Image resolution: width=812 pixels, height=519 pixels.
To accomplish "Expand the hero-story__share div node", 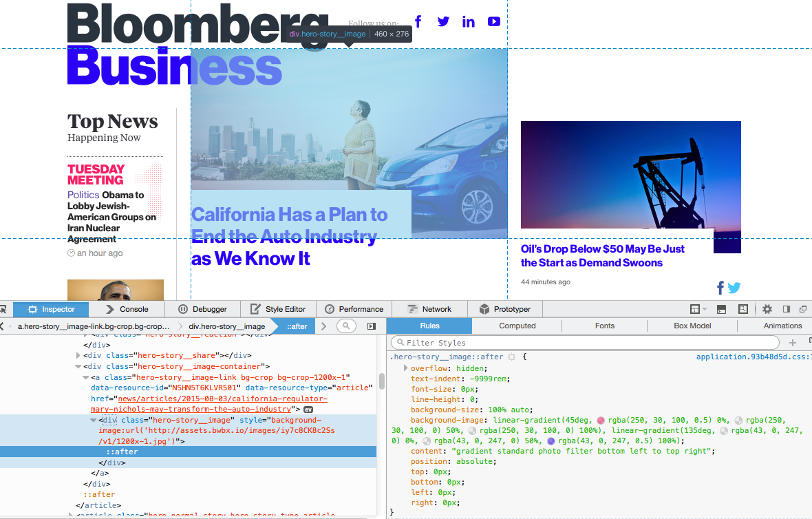I will pos(78,355).
